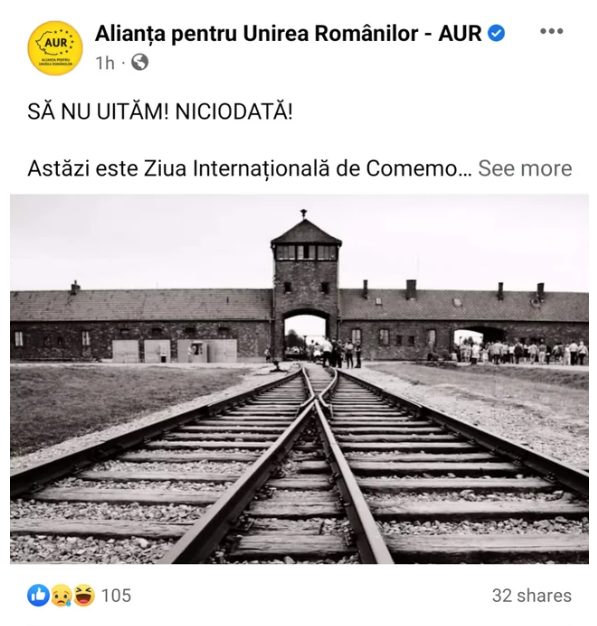Open the three-dot post options menu

click(551, 31)
